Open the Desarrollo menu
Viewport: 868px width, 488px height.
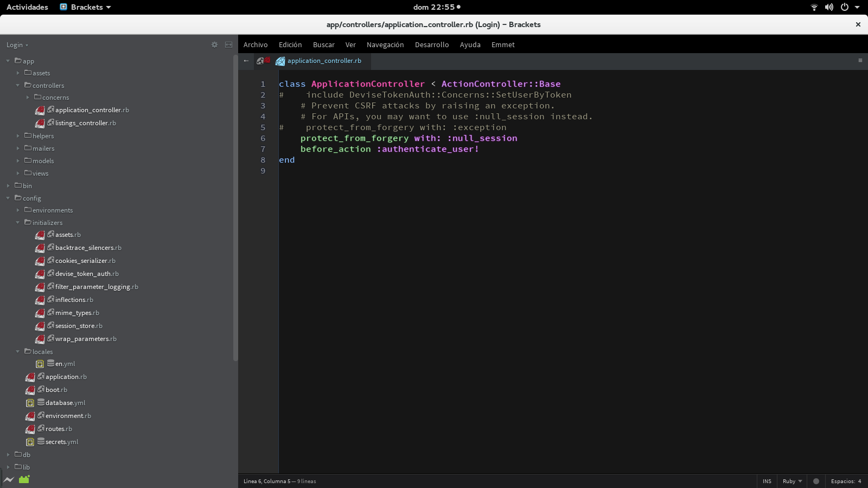point(431,44)
